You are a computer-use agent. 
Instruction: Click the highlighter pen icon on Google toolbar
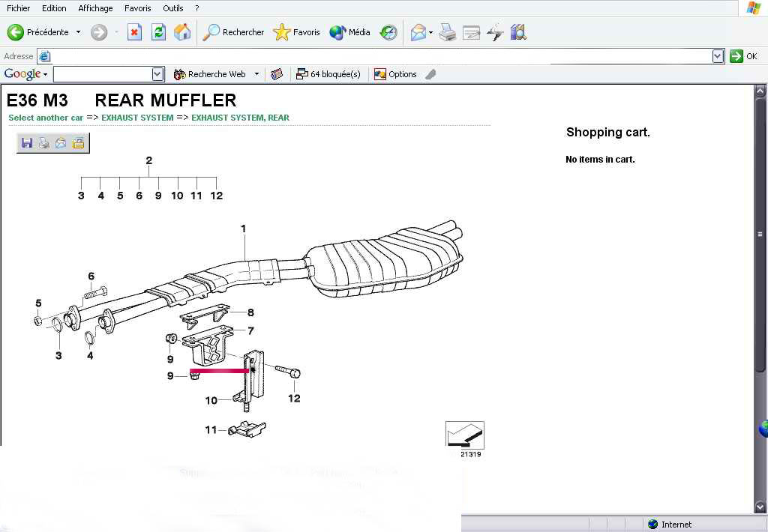pos(430,74)
